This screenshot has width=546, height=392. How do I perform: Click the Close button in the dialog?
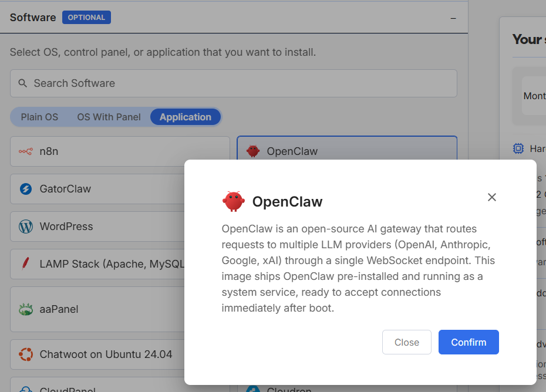(x=407, y=342)
